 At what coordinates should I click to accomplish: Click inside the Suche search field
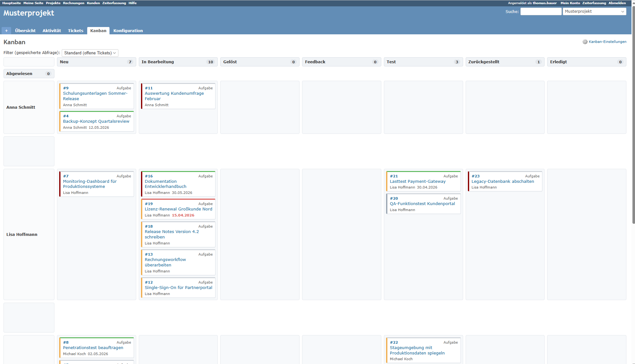tap(541, 11)
